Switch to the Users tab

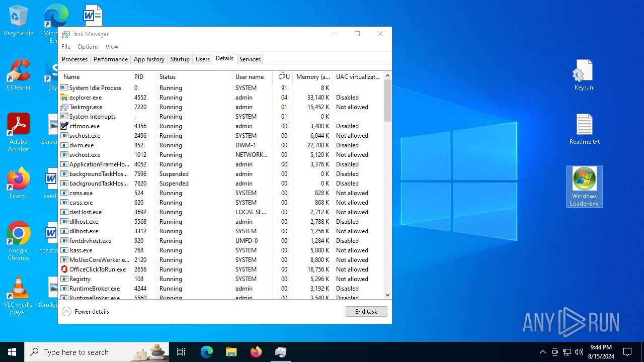pos(203,59)
